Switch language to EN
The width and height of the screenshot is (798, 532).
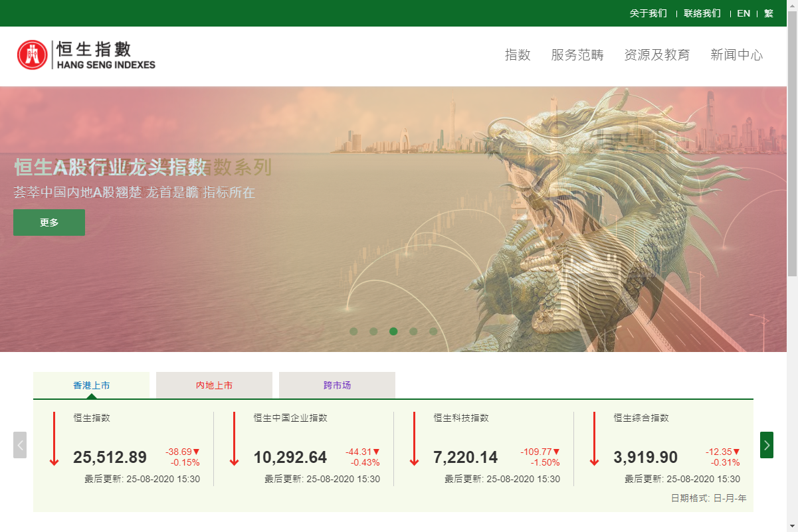click(744, 13)
